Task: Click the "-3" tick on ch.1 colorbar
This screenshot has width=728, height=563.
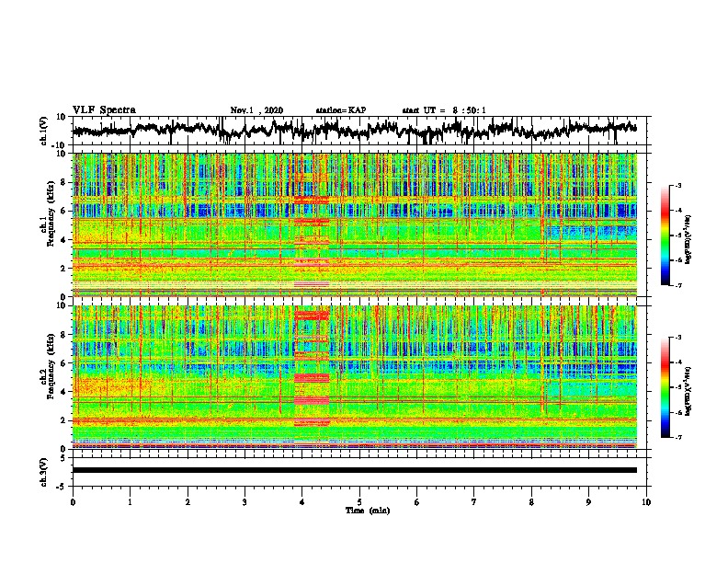Action: tap(677, 186)
